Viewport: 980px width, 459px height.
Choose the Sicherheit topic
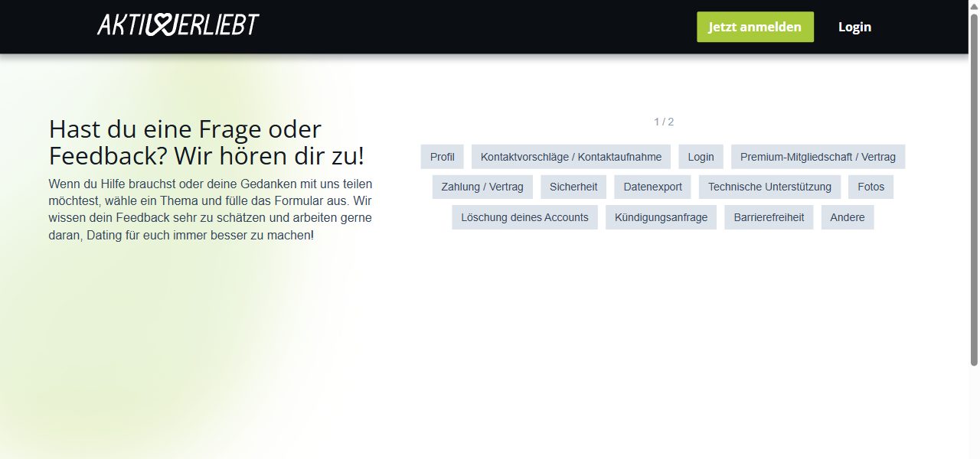[x=573, y=187]
